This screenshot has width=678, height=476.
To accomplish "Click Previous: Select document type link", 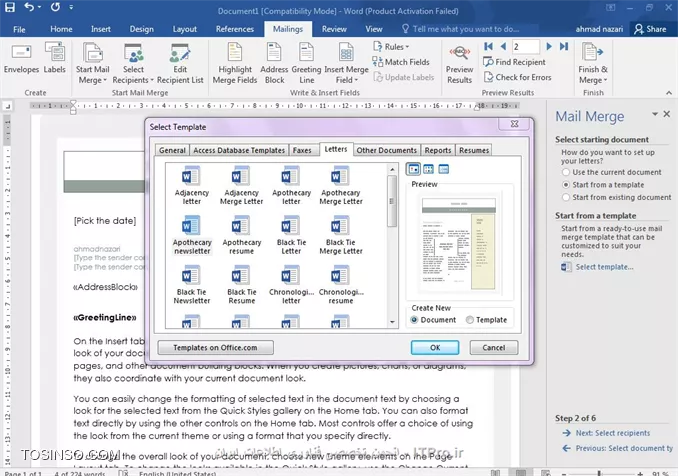I will click(624, 449).
